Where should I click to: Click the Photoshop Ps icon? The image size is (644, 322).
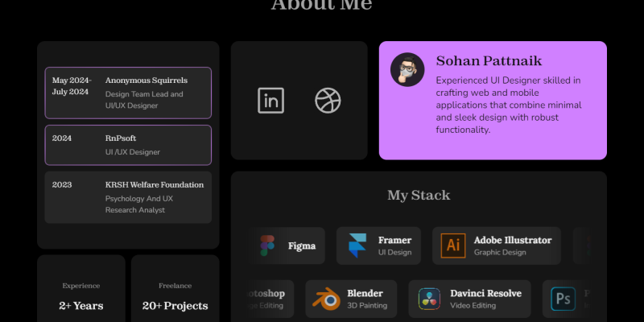coord(563,299)
